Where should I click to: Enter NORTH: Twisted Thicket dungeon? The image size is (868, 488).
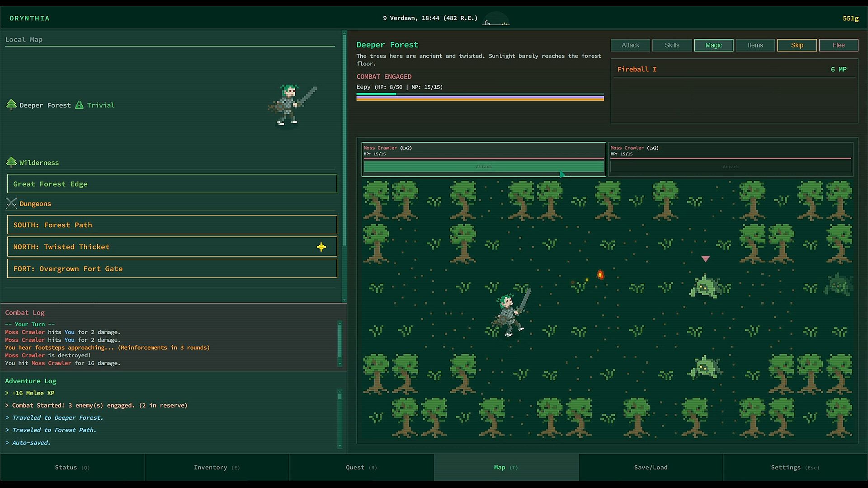[x=172, y=247]
